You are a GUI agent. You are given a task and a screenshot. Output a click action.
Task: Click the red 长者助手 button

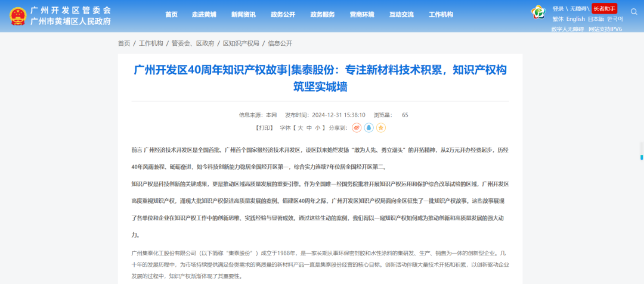(604, 8)
